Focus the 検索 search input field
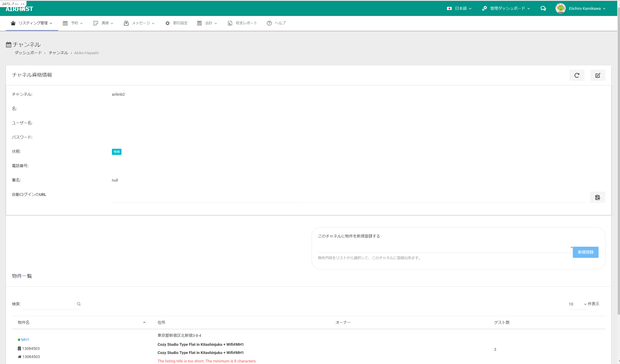Screen dimensions: 620x364 48,304
